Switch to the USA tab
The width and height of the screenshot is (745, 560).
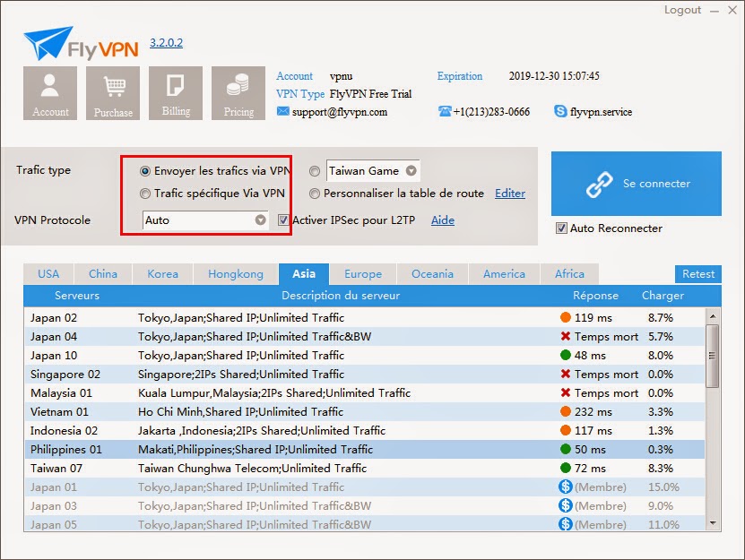tap(48, 274)
